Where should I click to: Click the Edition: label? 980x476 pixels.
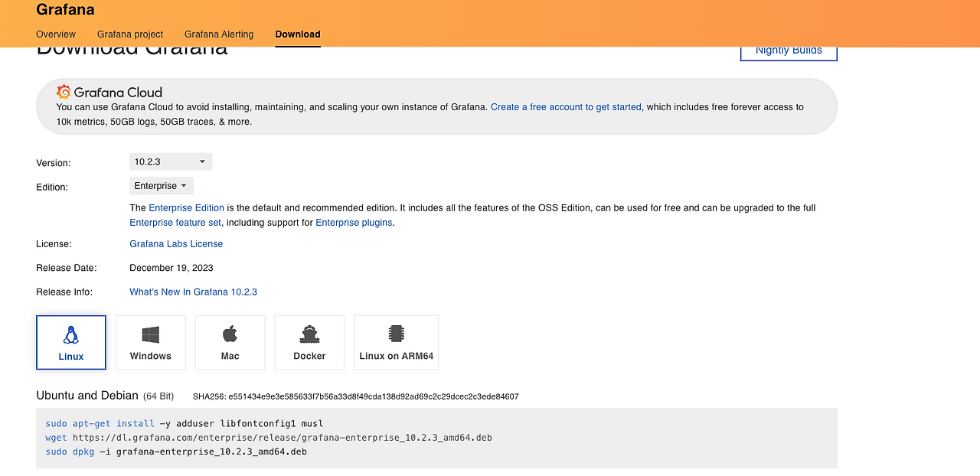[x=52, y=187]
